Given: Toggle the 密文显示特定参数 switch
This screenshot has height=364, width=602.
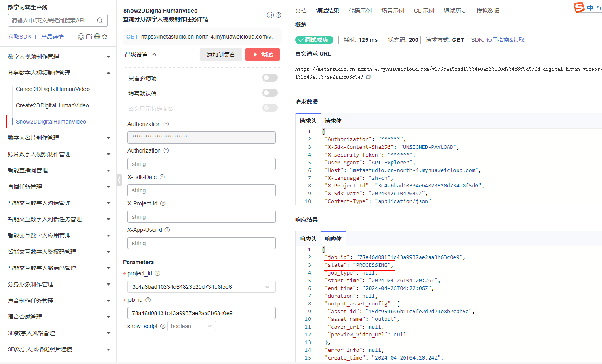Looking at the screenshot, I should tap(269, 108).
